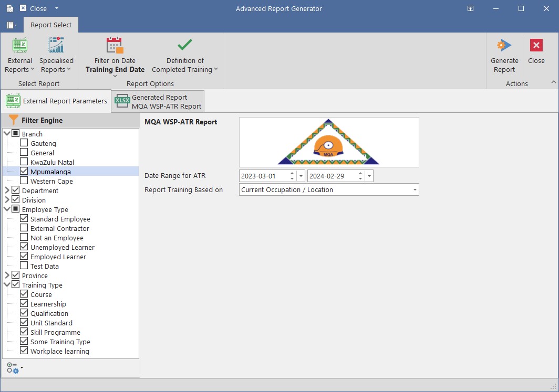The height and width of the screenshot is (392, 559).
Task: Switch to Generated Report MQA WSP-ATR tab
Action: point(158,102)
